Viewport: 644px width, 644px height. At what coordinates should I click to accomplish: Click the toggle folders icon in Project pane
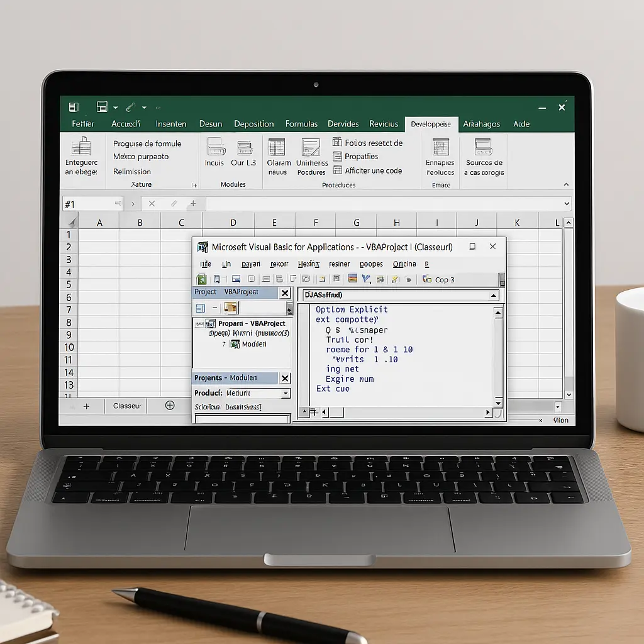click(230, 308)
